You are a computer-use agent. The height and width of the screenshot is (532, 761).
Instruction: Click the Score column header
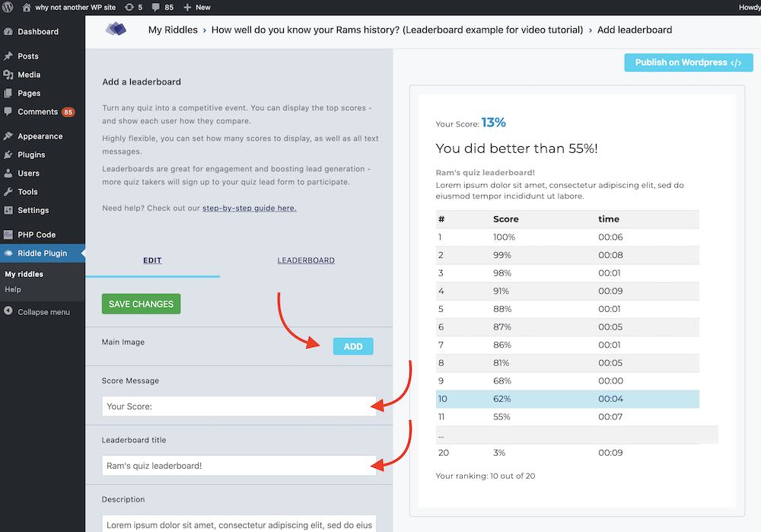tap(506, 219)
